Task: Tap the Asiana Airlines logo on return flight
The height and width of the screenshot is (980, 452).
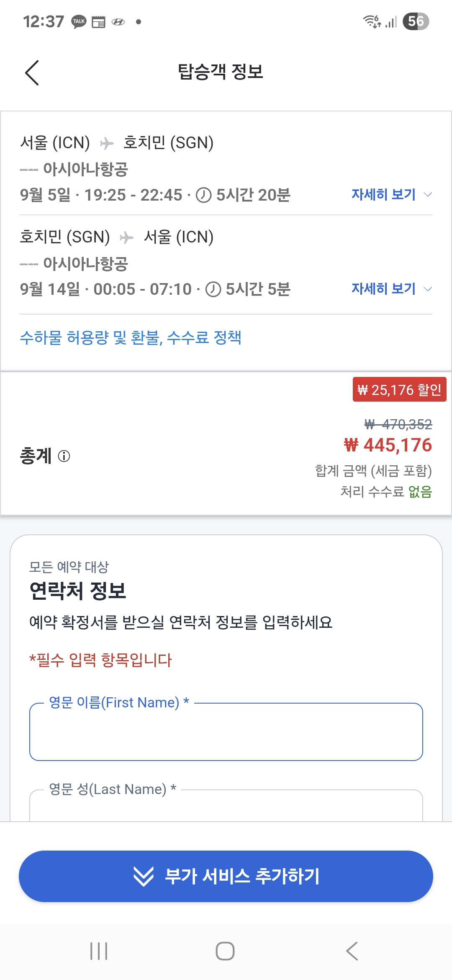Action: 29,264
